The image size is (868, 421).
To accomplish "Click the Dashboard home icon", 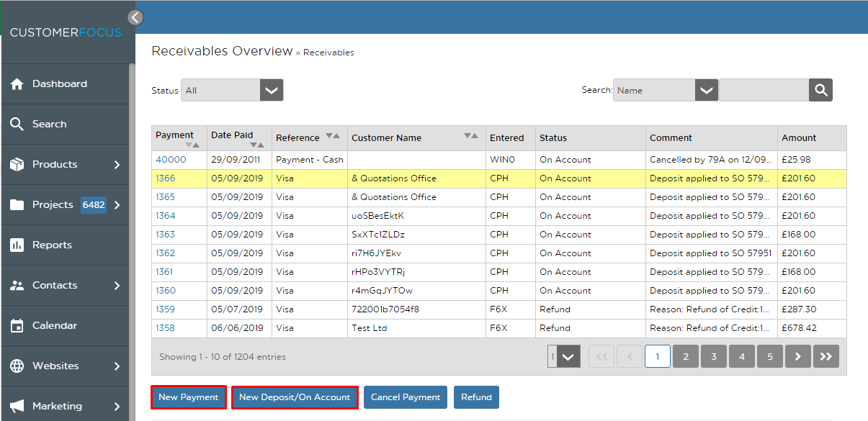I will [17, 83].
